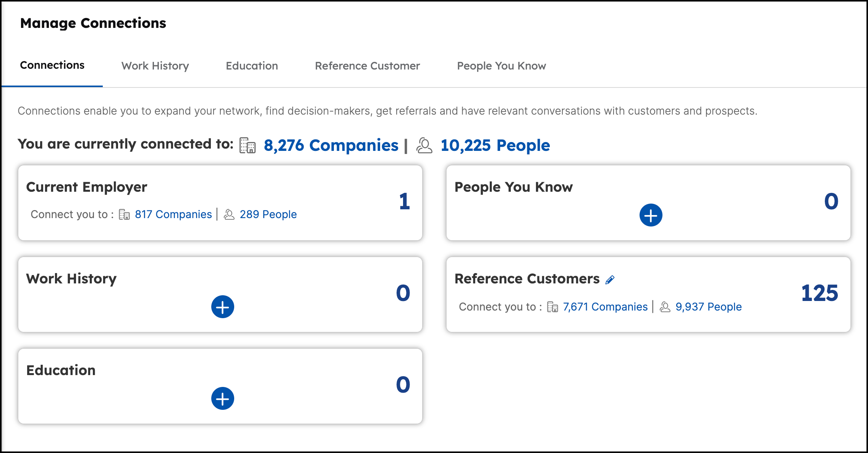Click 'Connect you to :' in Reference Customers card
This screenshot has height=453, width=868.
pos(500,307)
